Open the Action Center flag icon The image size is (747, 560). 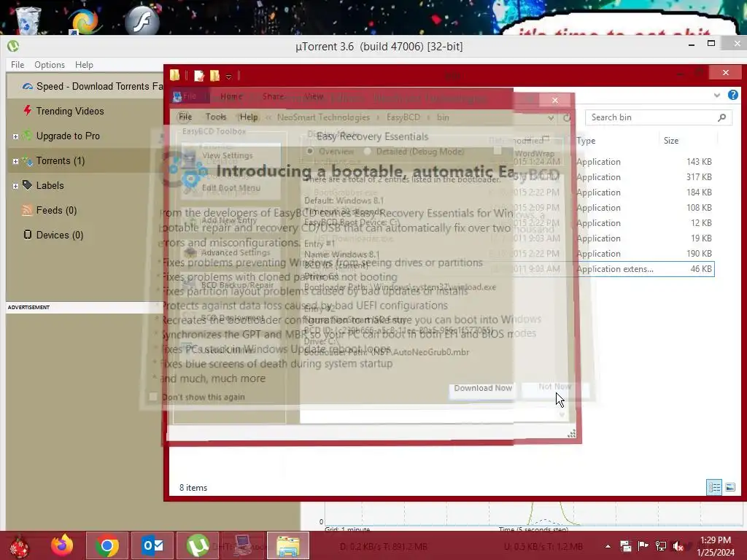643,545
